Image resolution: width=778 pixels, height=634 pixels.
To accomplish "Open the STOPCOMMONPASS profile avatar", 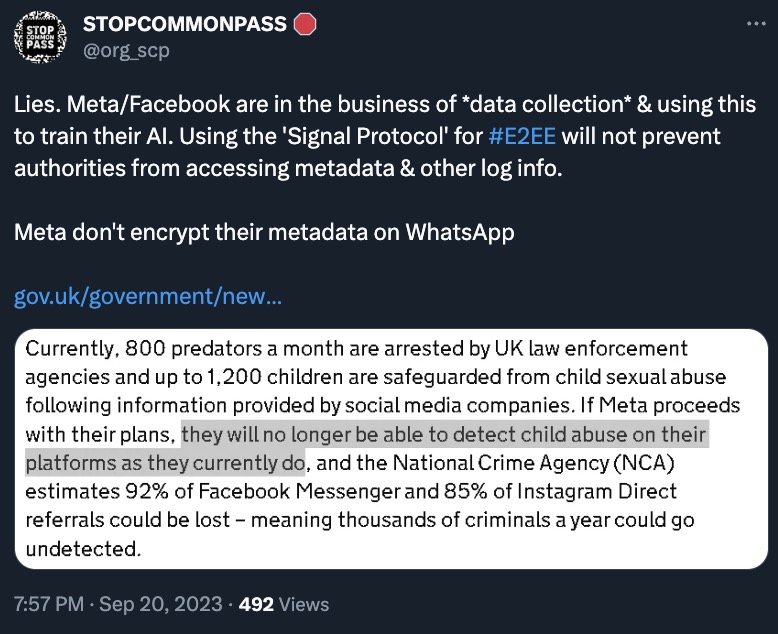I will coord(40,37).
